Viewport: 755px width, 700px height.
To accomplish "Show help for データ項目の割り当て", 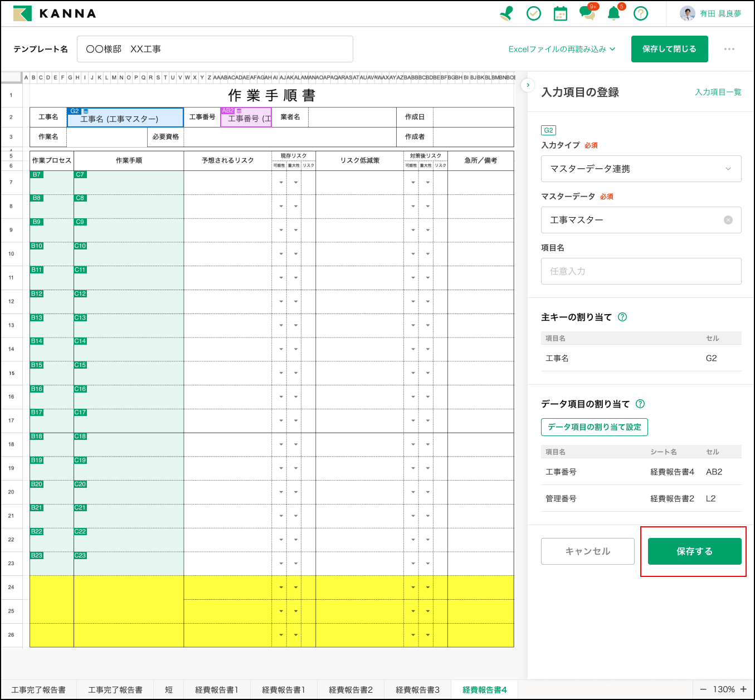I will click(x=640, y=404).
